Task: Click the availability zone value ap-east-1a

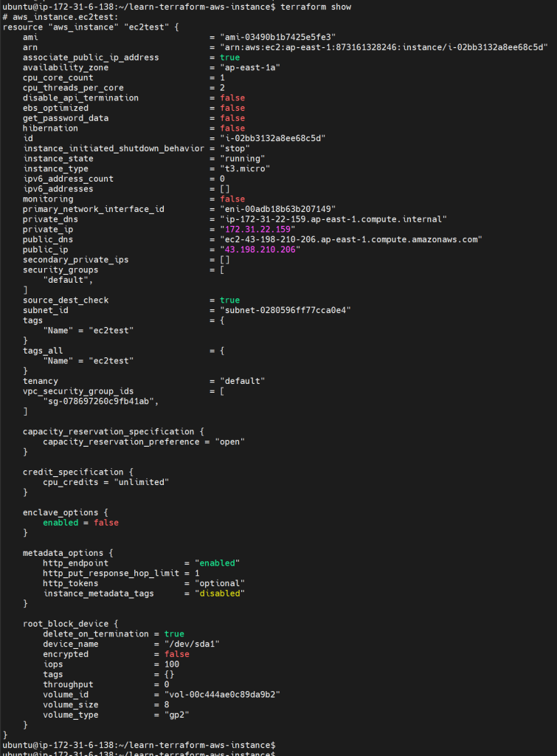Action: [250, 66]
